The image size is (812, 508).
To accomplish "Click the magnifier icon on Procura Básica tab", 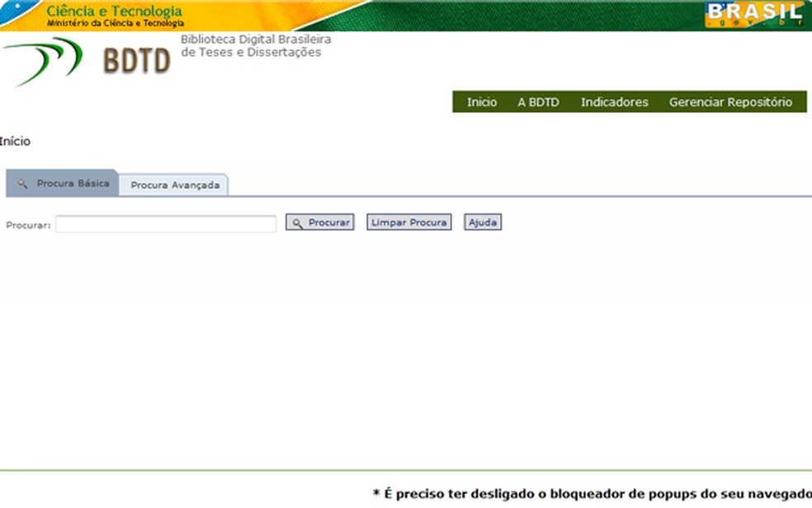I will click(23, 184).
